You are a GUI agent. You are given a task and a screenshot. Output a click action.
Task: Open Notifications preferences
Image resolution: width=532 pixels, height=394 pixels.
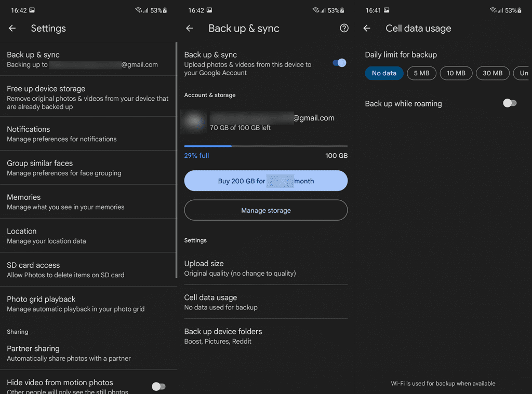[x=88, y=134]
